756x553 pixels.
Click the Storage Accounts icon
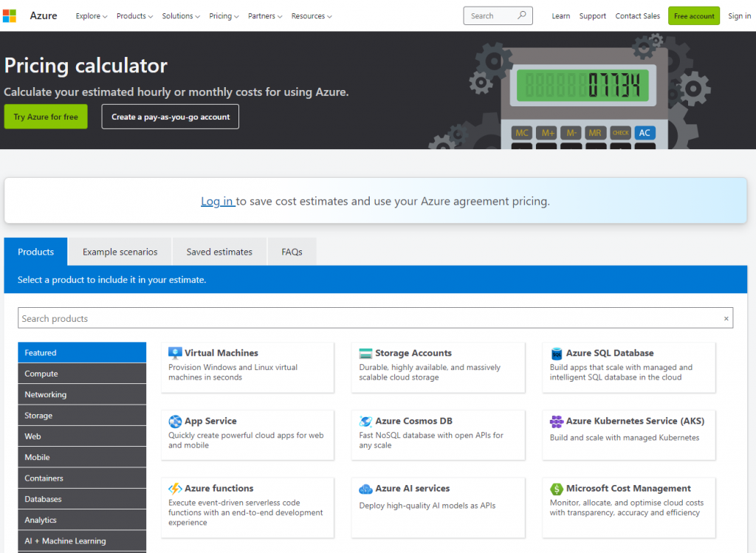pyautogui.click(x=365, y=354)
